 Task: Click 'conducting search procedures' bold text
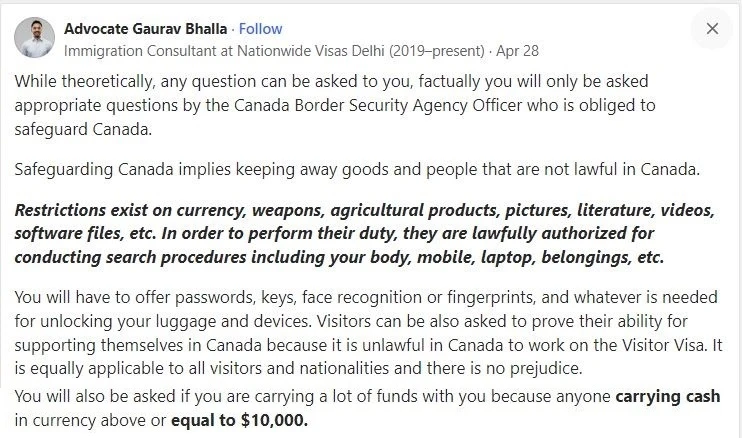pos(131,258)
